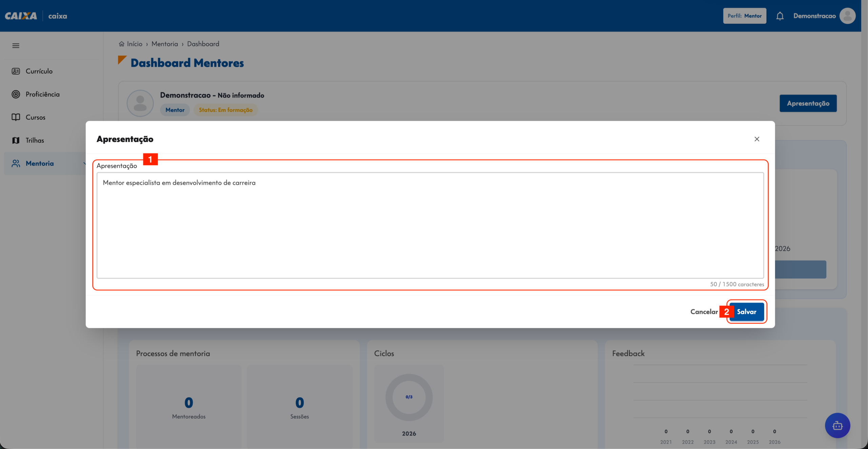Open the Perfil: Mentor profile selector
Viewport: 868px width, 449px height.
(x=745, y=16)
